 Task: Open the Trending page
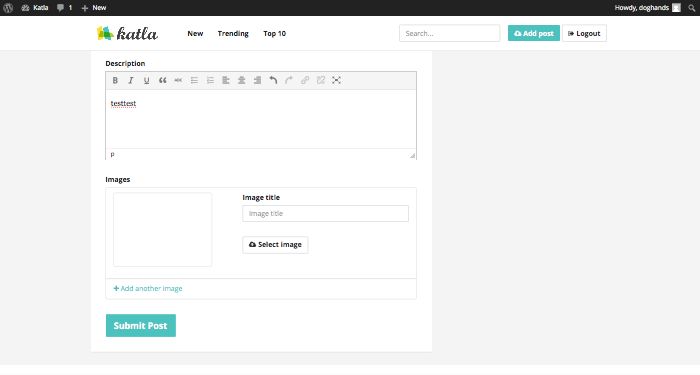(x=233, y=33)
